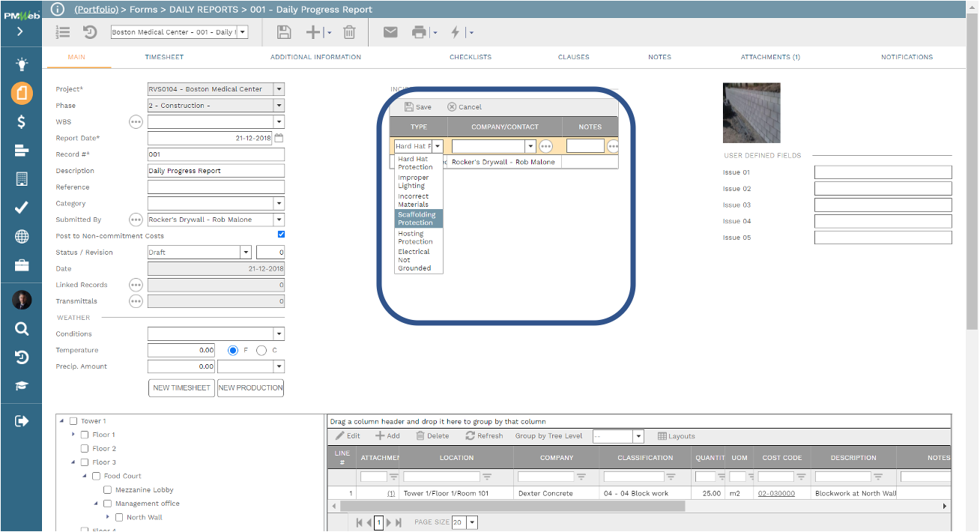The width and height of the screenshot is (980, 532).
Task: Switch to the Checklists tab
Action: point(471,57)
